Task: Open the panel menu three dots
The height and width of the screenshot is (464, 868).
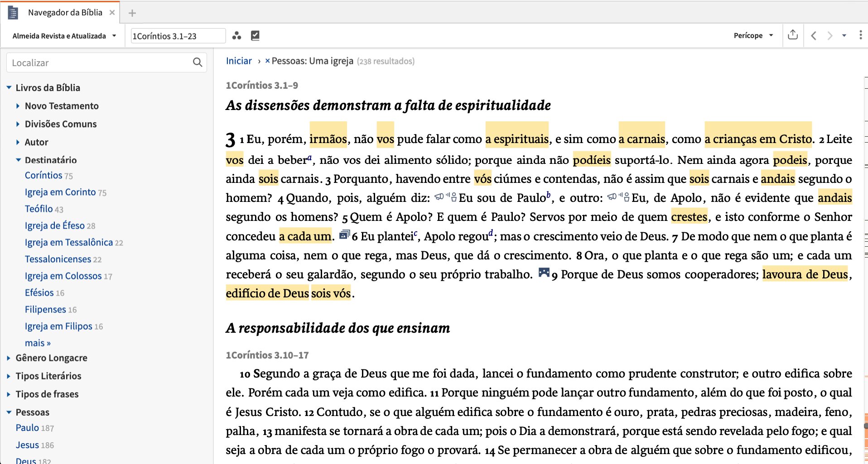Action: (x=860, y=35)
